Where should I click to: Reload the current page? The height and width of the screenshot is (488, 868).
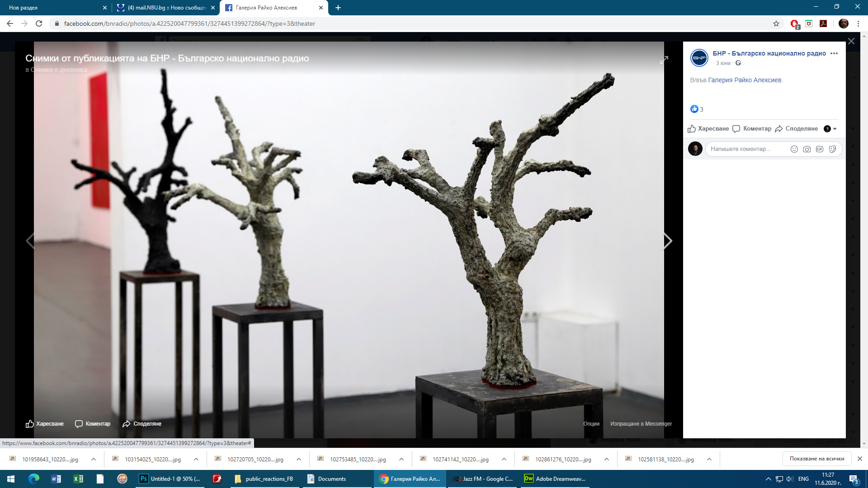[39, 23]
